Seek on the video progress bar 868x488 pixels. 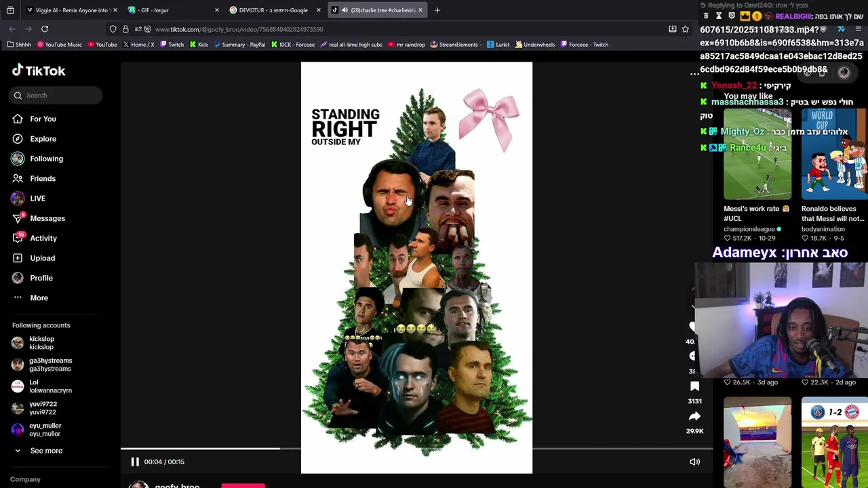tap(416, 448)
